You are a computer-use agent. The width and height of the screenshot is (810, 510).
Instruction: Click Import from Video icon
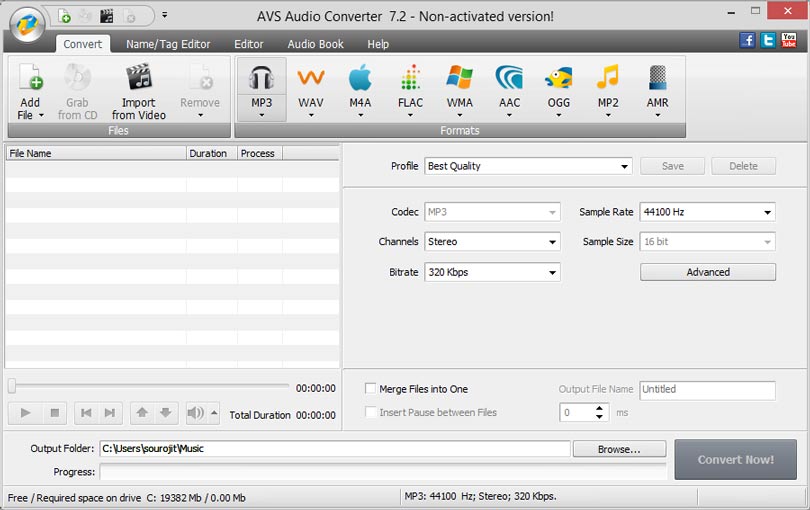pos(139,78)
